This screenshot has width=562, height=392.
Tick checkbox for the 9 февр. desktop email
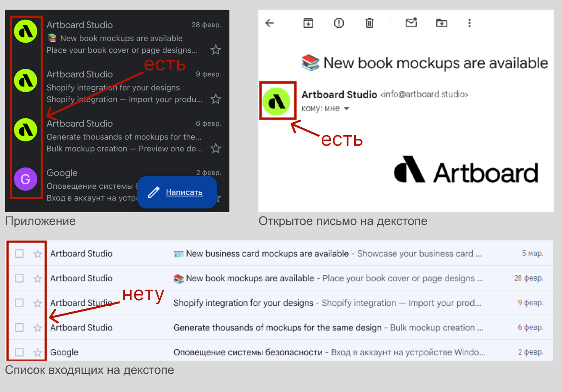pyautogui.click(x=19, y=303)
